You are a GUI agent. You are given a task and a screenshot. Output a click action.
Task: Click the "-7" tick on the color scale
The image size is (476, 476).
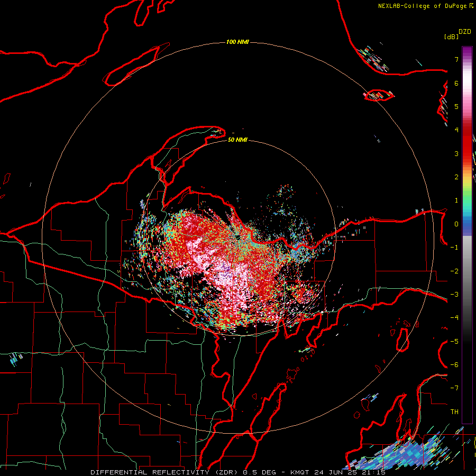click(454, 388)
